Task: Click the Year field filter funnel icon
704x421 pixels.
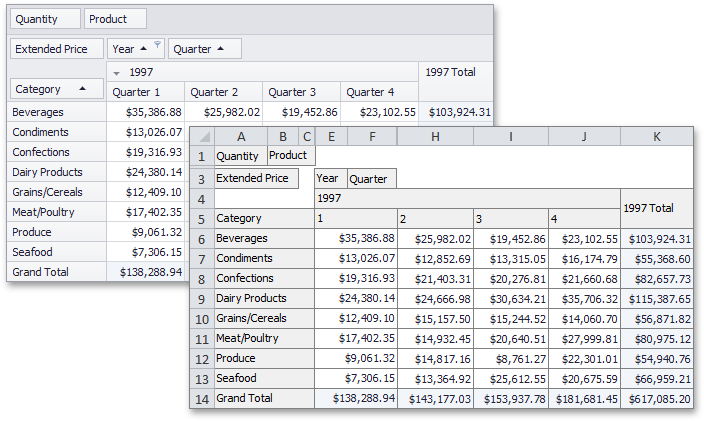Action: click(157, 45)
